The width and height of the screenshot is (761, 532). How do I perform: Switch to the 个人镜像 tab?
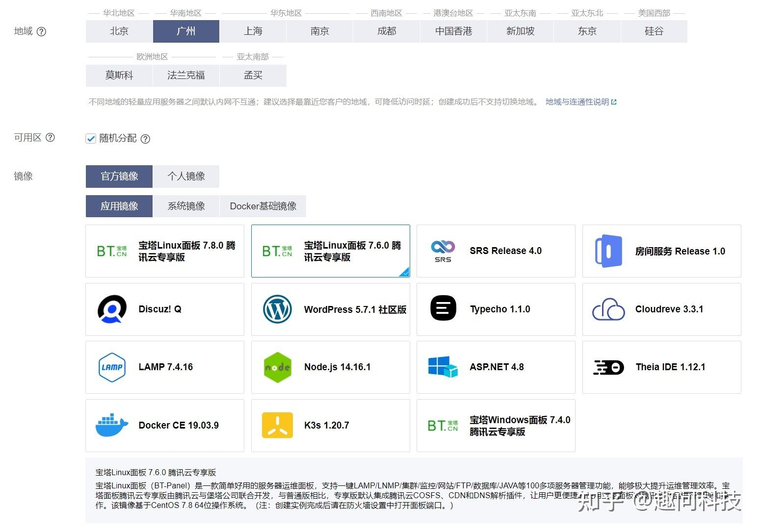(186, 177)
